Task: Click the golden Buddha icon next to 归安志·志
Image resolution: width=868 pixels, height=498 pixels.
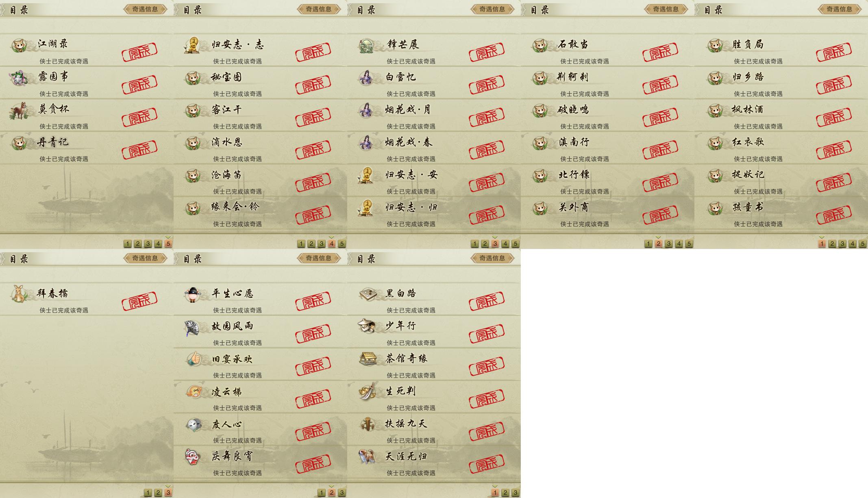Action: click(x=192, y=45)
